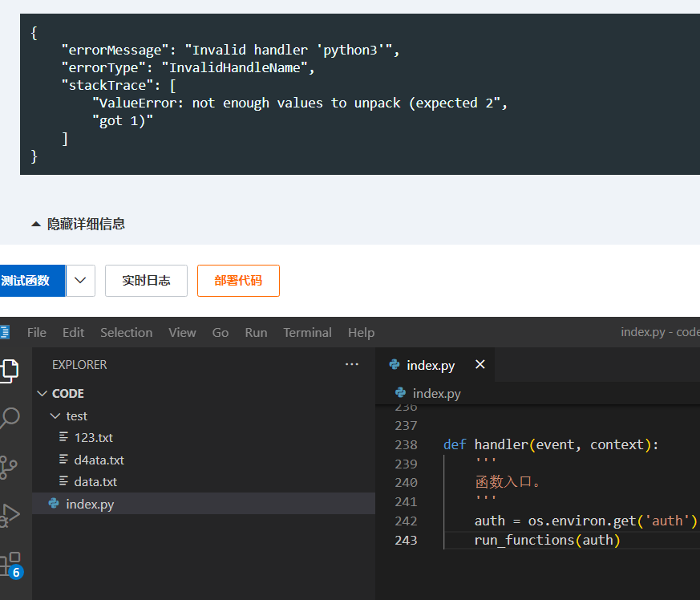Click the errorType InvalidHandleName line

tap(188, 68)
